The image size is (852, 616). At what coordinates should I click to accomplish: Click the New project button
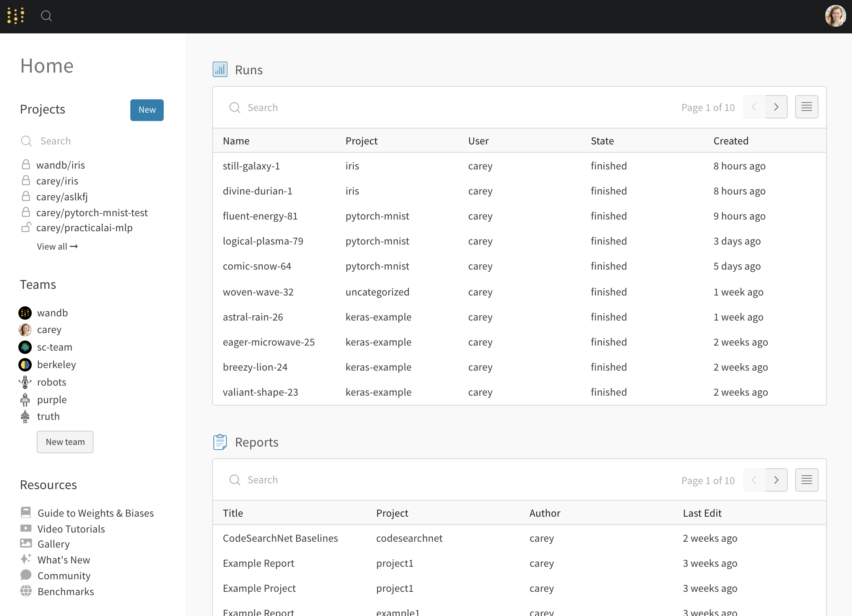(x=147, y=110)
